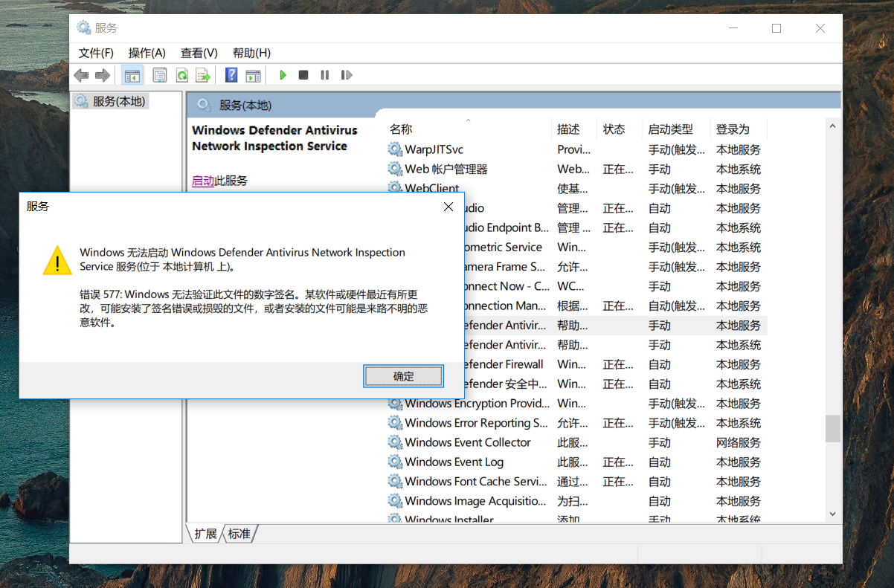The image size is (894, 588).
Task: Click the Back arrow in the Services toolbar
Action: point(82,75)
